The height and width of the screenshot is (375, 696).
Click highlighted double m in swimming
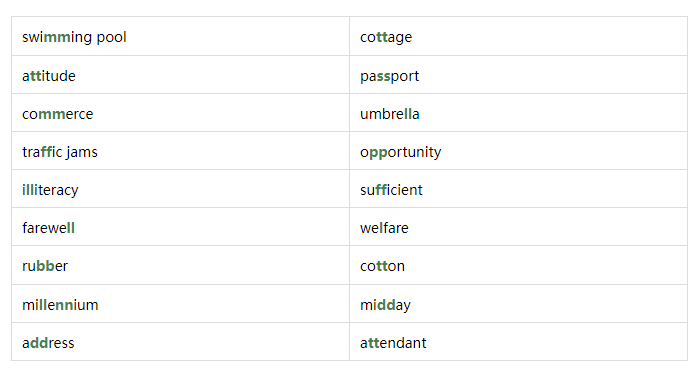tap(58, 37)
